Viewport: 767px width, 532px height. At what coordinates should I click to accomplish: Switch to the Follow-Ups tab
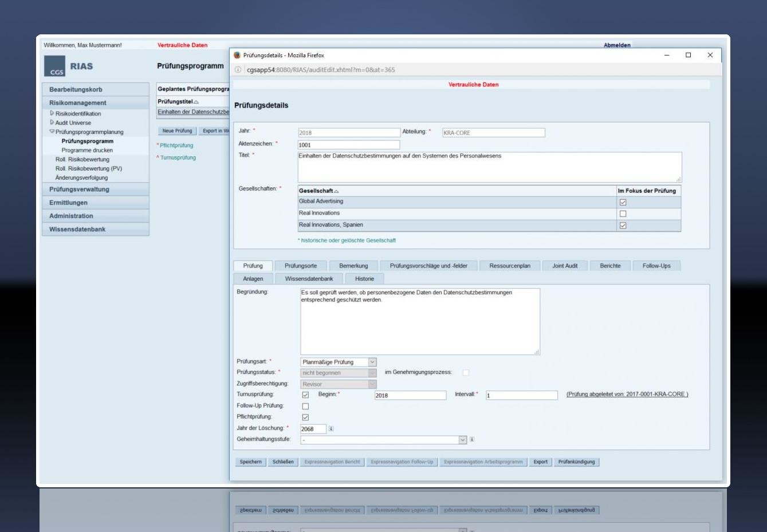tap(656, 266)
